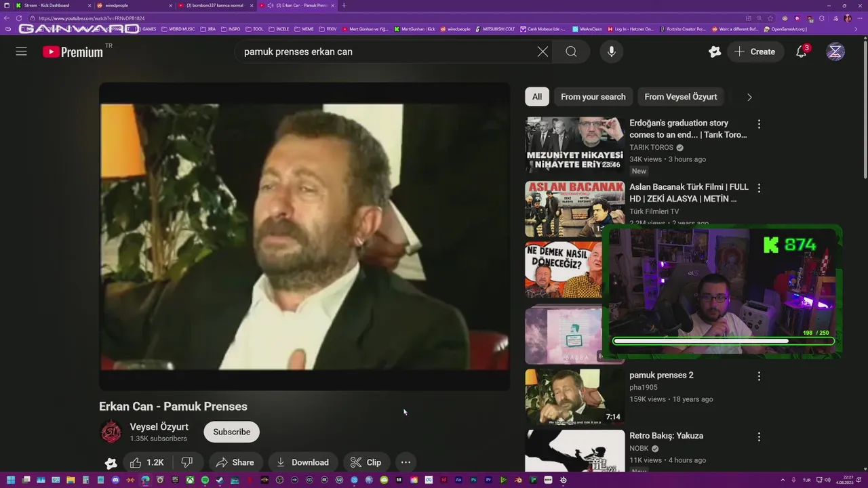Open the MEME bookmark folder

(x=304, y=29)
